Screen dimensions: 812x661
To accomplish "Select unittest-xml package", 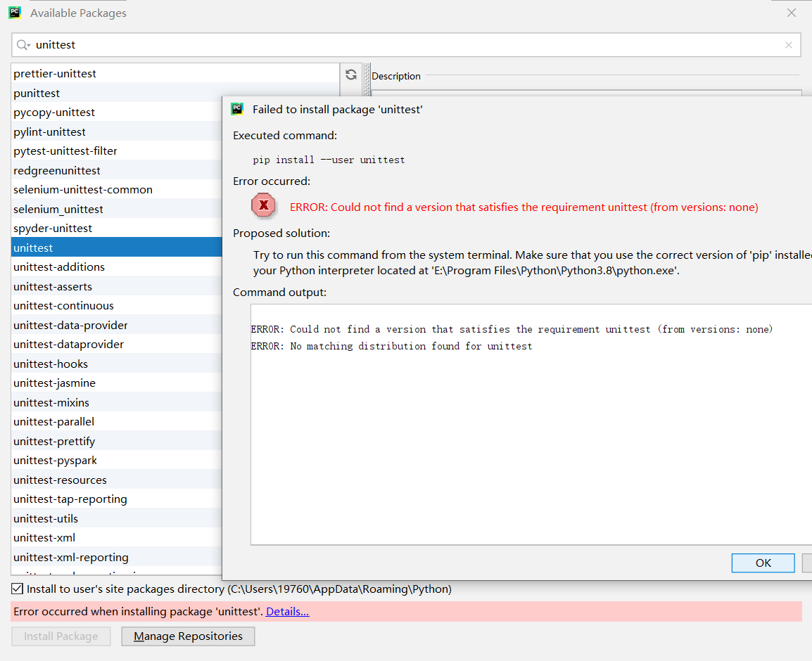I will pos(117,538).
